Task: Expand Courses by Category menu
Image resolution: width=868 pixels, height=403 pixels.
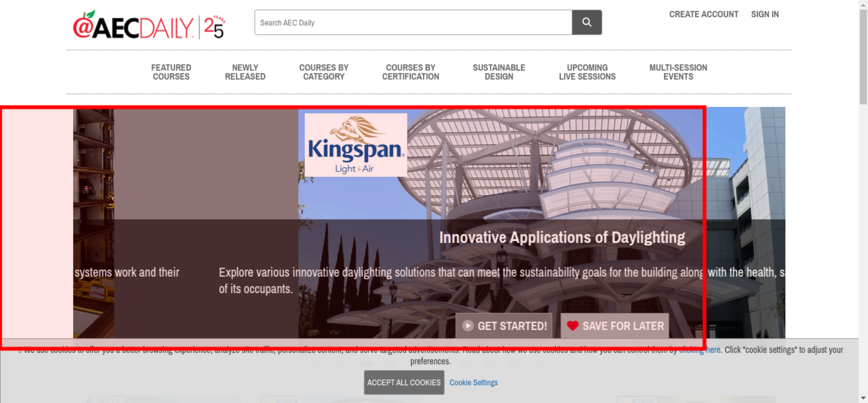Action: click(324, 72)
